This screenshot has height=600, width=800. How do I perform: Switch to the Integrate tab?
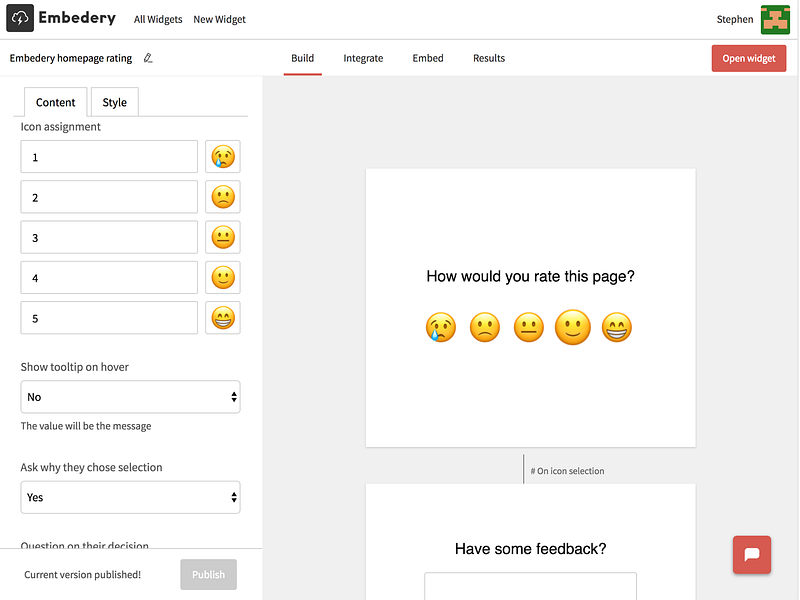click(x=363, y=58)
